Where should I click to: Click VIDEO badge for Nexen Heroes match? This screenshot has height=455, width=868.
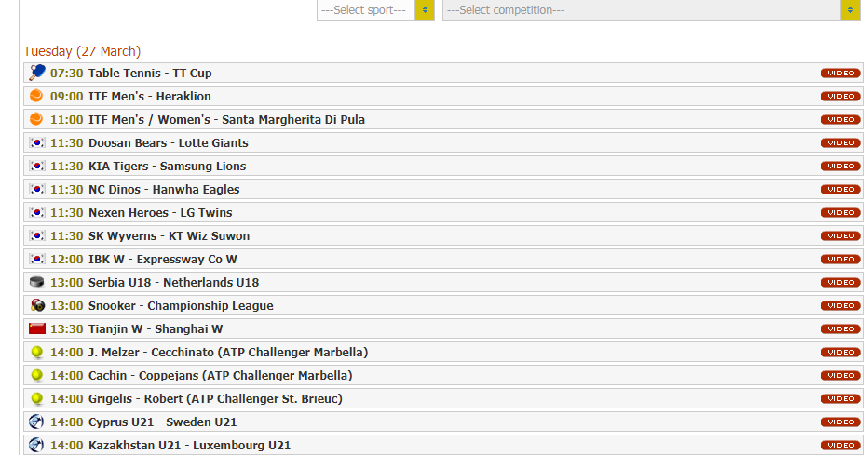click(840, 212)
